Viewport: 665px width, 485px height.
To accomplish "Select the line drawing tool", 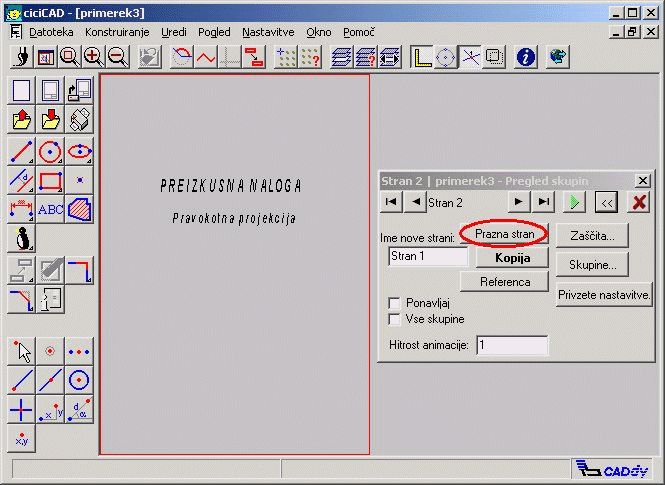I will click(21, 151).
